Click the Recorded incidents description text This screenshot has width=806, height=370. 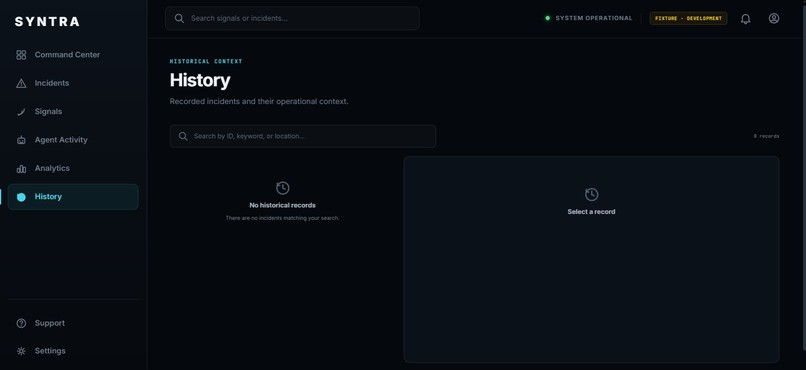click(x=259, y=102)
